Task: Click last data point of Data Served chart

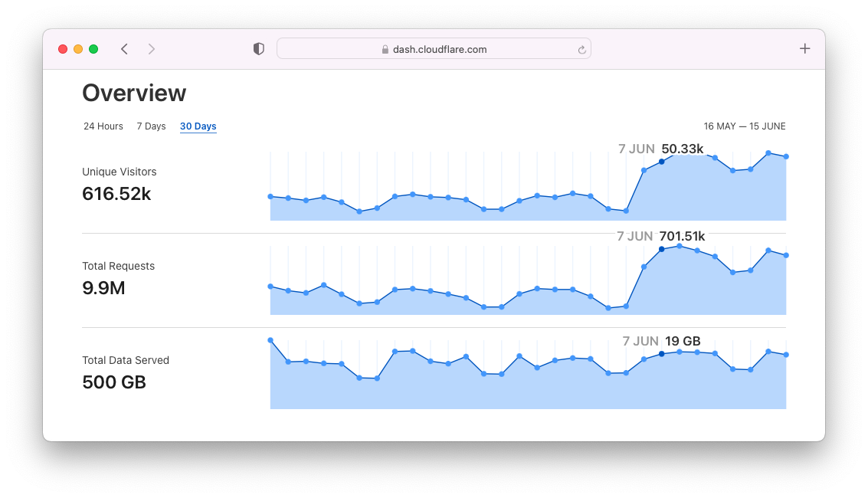Action: pyautogui.click(x=786, y=355)
